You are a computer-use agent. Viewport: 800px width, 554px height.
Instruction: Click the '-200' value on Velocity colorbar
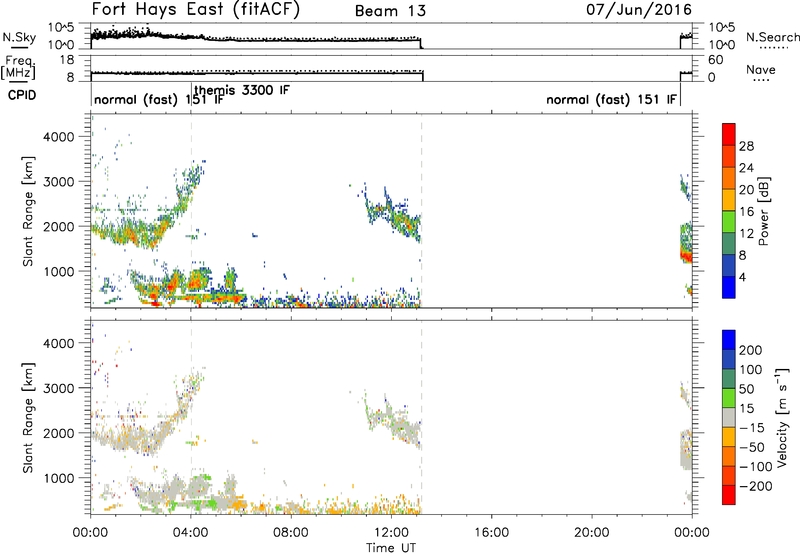pos(756,486)
